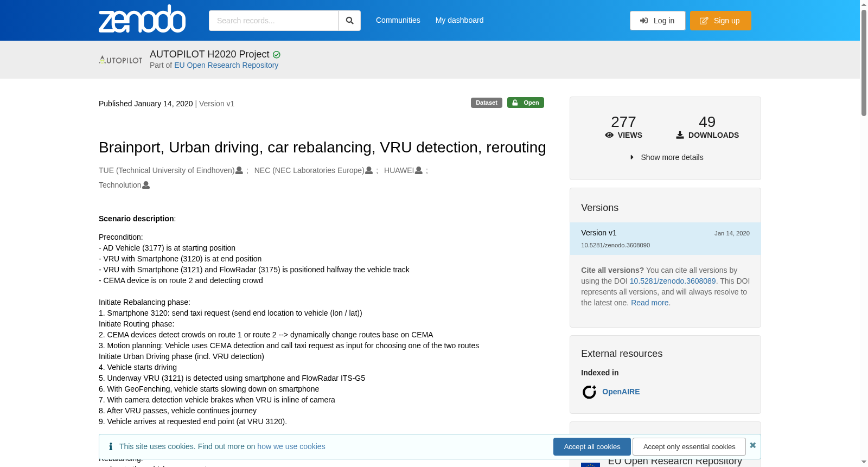This screenshot has width=868, height=467.
Task: Click the search magnifier button
Action: tap(349, 21)
